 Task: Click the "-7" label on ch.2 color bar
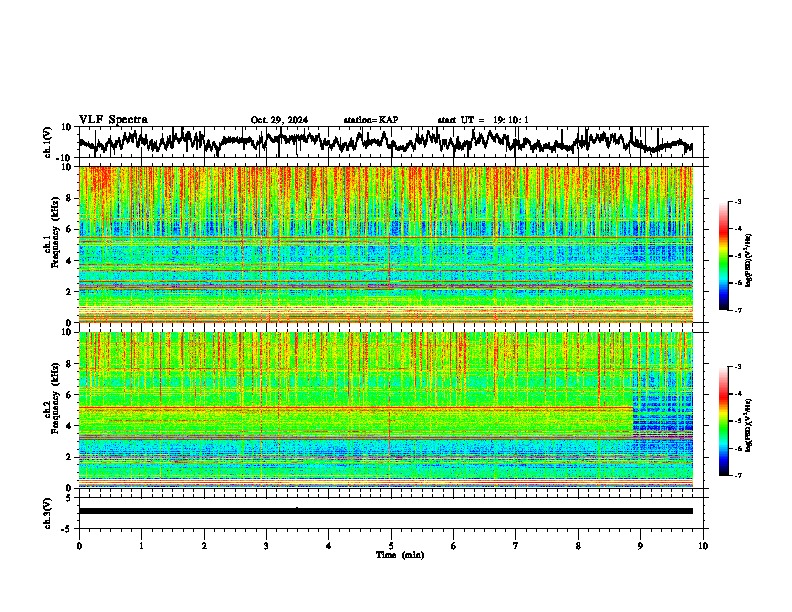[x=737, y=476]
